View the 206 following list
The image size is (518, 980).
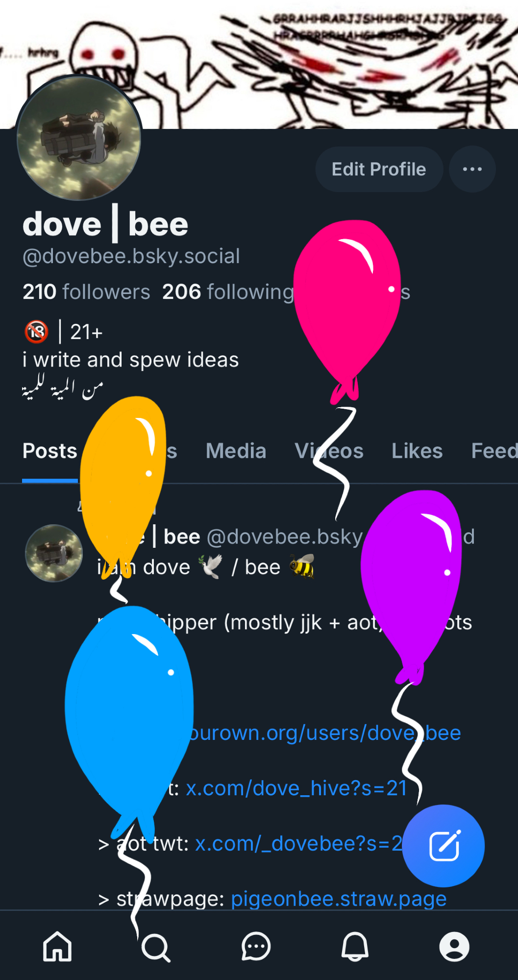[x=228, y=292]
